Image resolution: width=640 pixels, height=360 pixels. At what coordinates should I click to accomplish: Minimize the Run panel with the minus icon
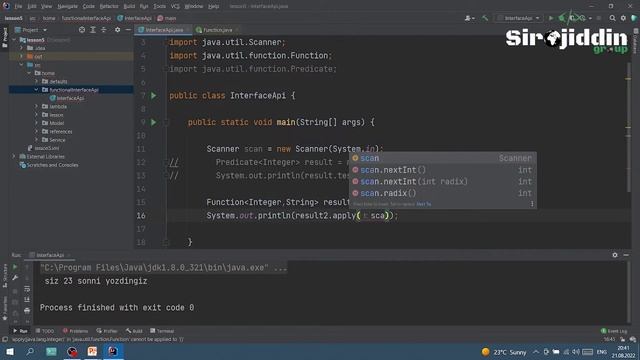[626, 255]
